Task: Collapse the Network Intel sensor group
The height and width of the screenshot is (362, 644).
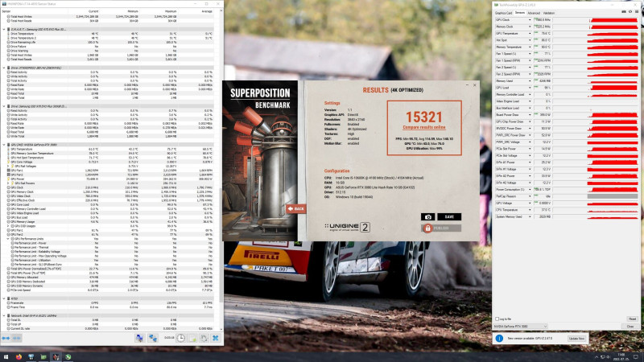Action: click(x=4, y=315)
